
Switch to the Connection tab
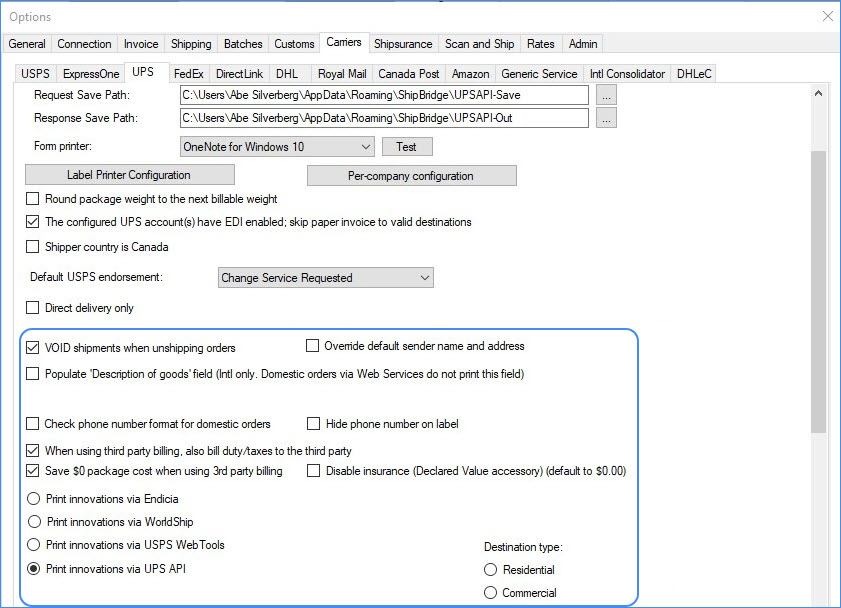coord(84,44)
